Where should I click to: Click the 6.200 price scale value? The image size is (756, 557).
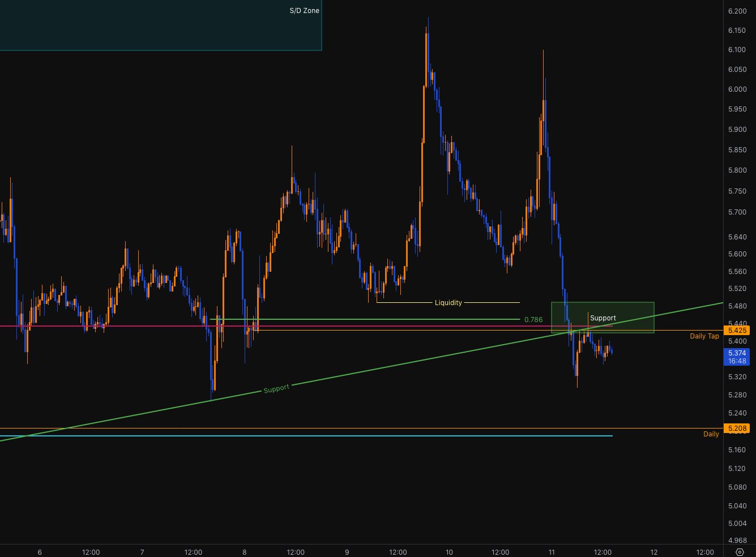[x=737, y=11]
